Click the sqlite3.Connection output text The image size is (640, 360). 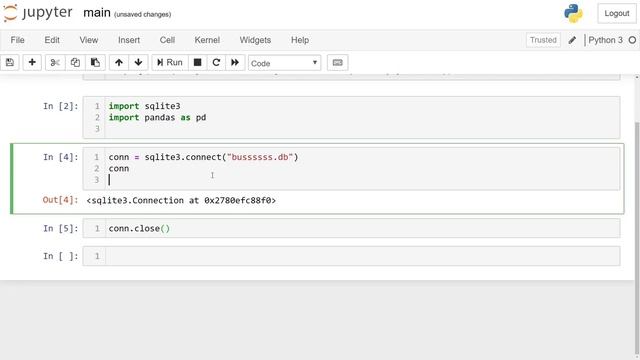[181, 200]
